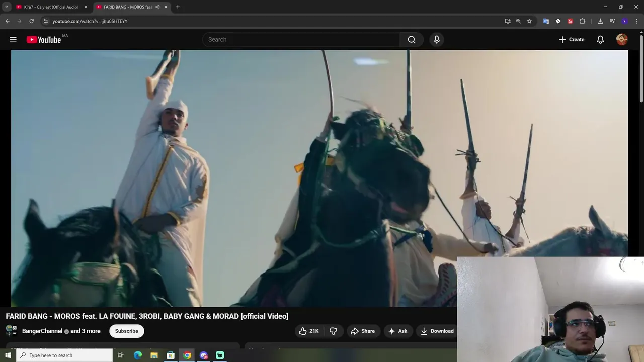Open the account avatar menu

[622, 40]
